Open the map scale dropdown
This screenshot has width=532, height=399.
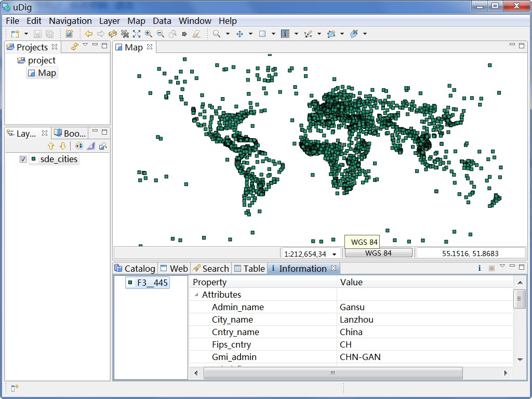(x=334, y=254)
